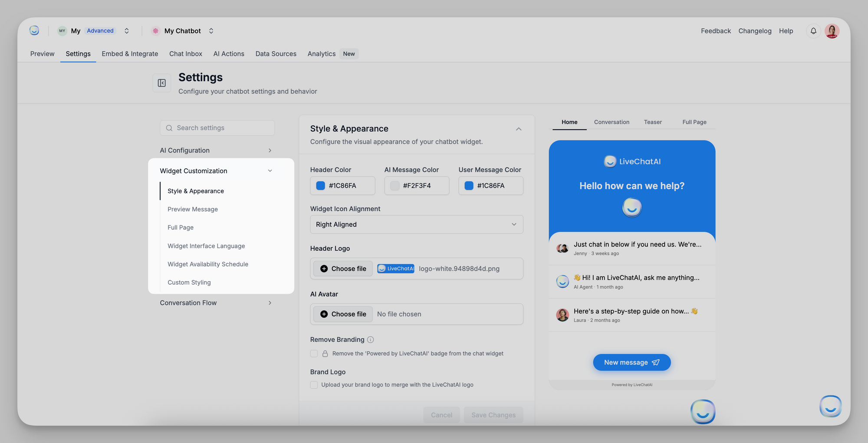Click the LiveChatAI logo in widget preview header
The width and height of the screenshot is (868, 443).
[x=632, y=161]
